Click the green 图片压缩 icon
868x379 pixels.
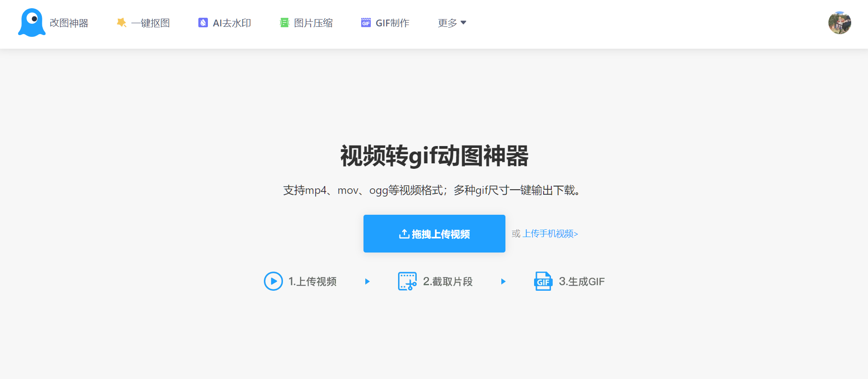pyautogui.click(x=284, y=23)
